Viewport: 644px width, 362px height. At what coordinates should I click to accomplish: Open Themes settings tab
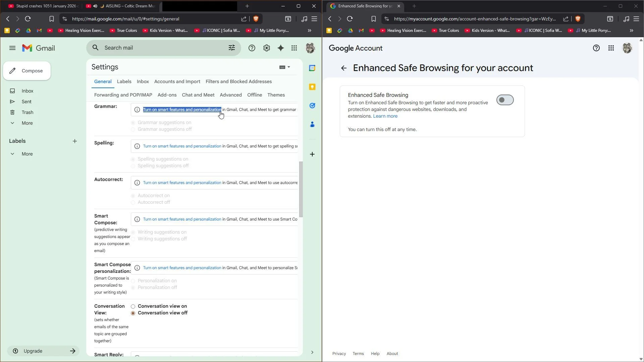coord(276,95)
